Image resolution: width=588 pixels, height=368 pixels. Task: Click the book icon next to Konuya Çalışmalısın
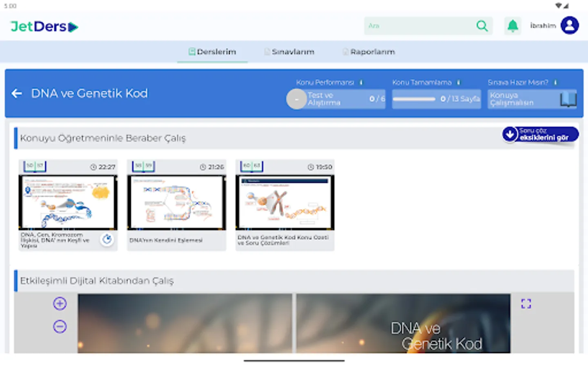coord(569,99)
